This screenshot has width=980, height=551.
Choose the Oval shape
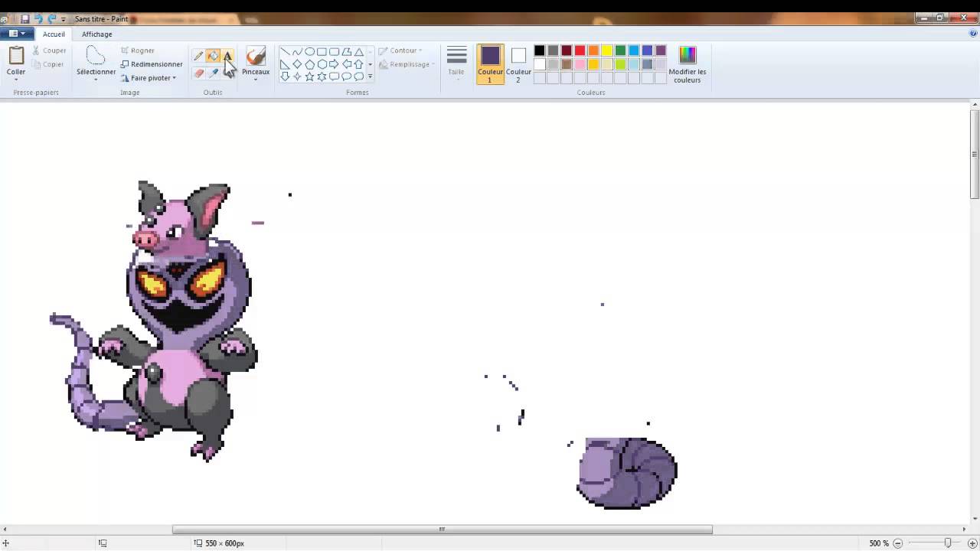tap(309, 52)
